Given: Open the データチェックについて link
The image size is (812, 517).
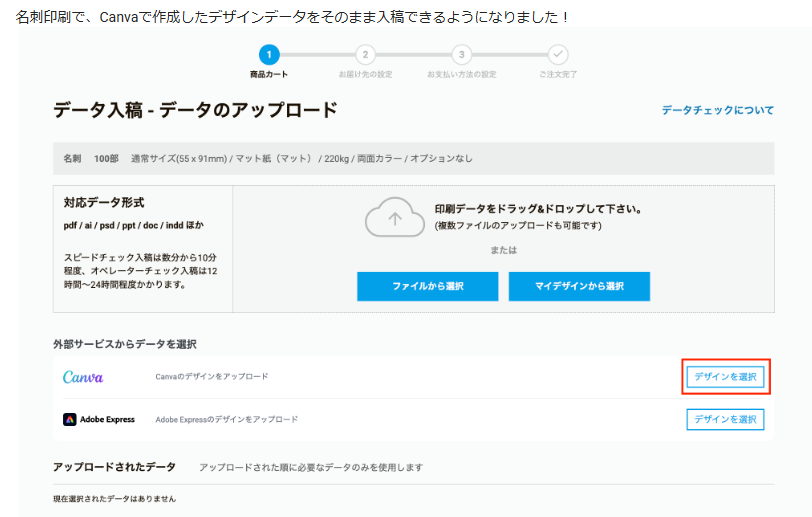Looking at the screenshot, I should (717, 110).
